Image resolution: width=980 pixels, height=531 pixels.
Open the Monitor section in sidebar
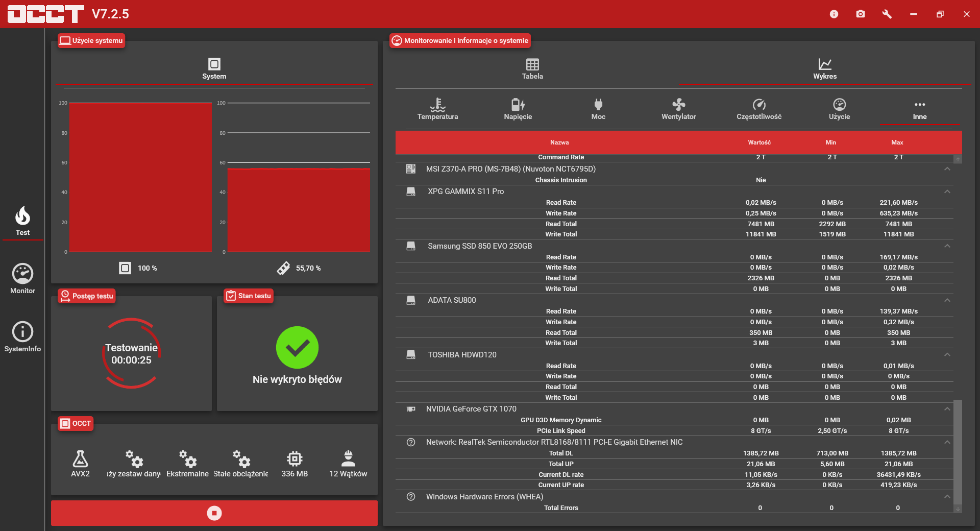point(22,279)
